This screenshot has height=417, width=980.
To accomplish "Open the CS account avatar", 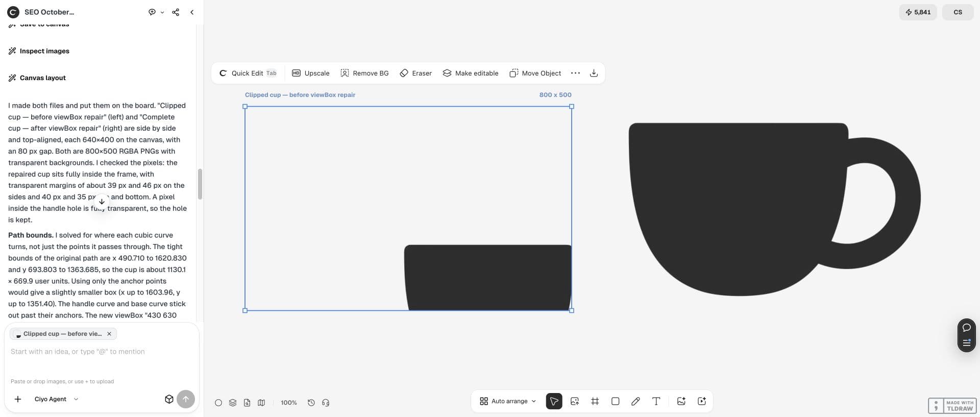I will click(x=958, y=12).
